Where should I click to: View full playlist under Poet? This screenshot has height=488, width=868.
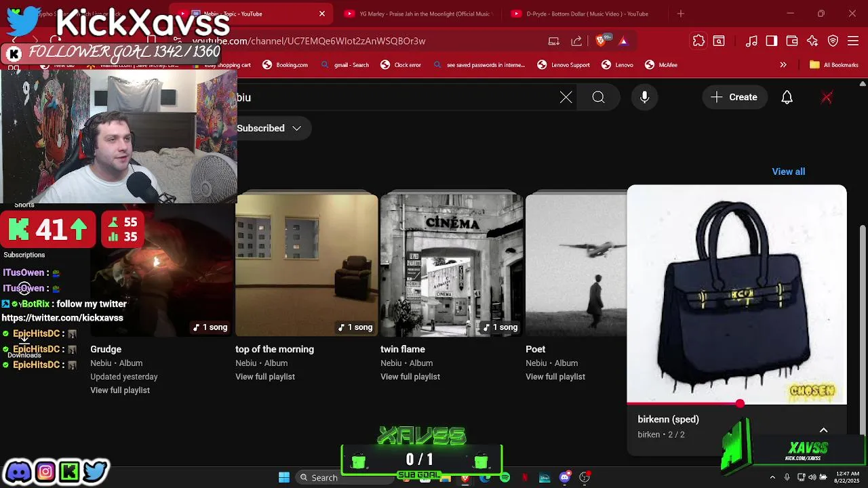pos(555,377)
